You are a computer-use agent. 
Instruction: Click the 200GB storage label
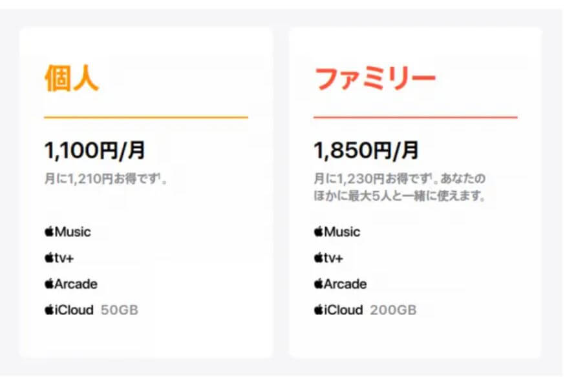pyautogui.click(x=393, y=310)
